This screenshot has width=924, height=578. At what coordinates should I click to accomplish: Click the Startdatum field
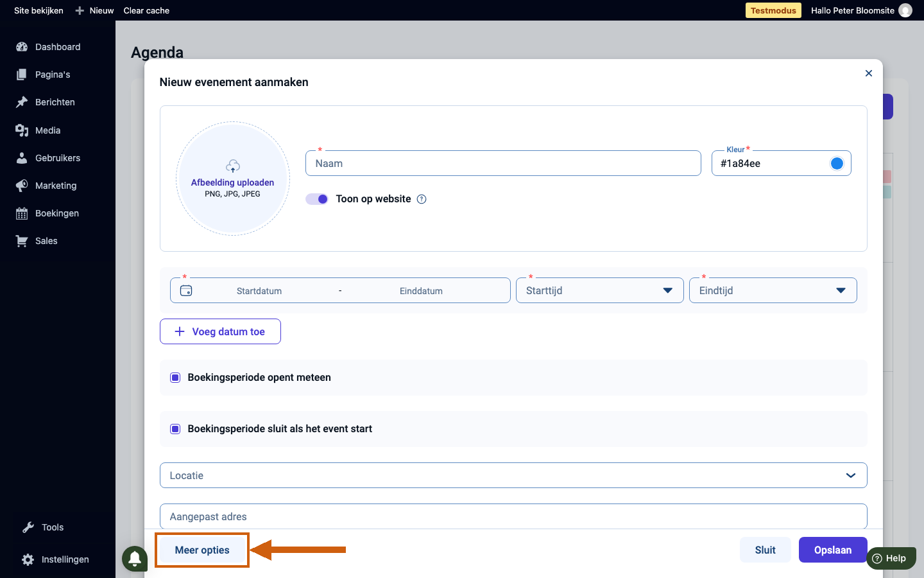point(259,291)
